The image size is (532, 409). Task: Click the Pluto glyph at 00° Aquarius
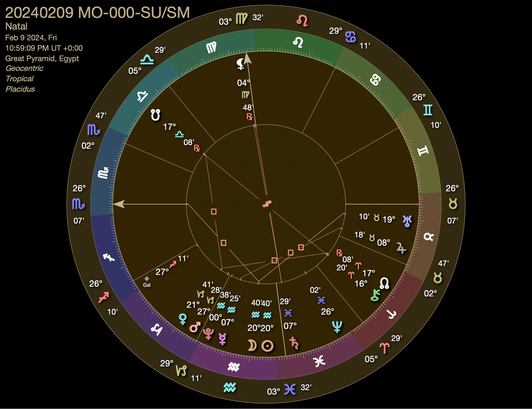(x=208, y=334)
